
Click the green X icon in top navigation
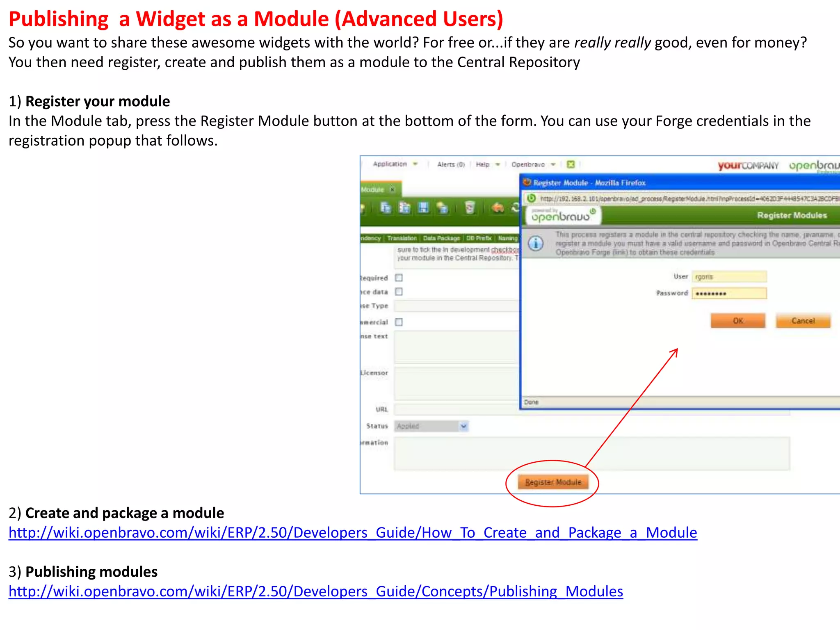pyautogui.click(x=571, y=164)
